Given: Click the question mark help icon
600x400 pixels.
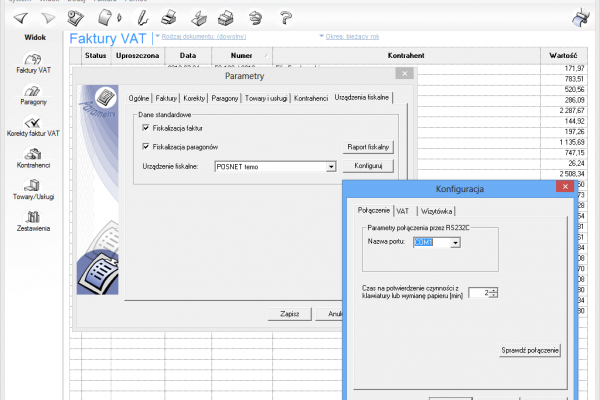Looking at the screenshot, I should pos(286,17).
